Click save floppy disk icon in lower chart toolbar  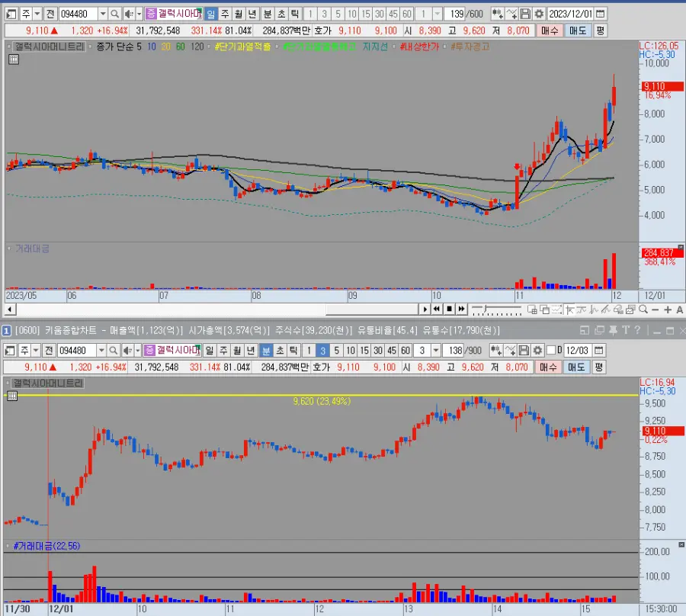click(524, 351)
